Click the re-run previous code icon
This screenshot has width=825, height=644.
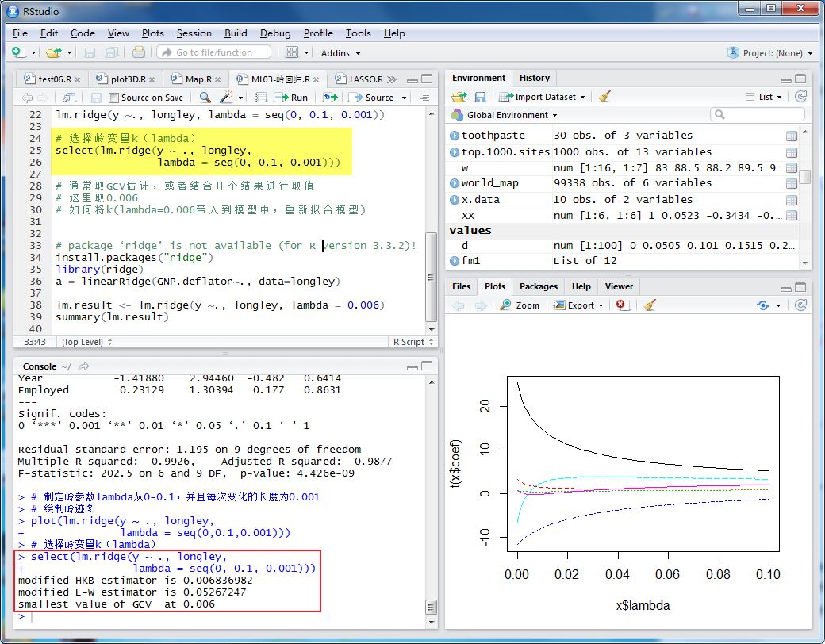click(x=330, y=98)
